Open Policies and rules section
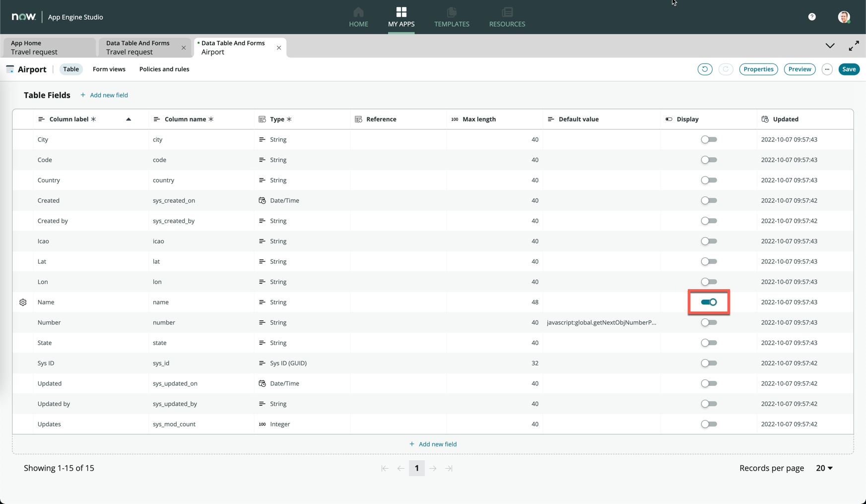Viewport: 866px width, 504px height. [164, 69]
